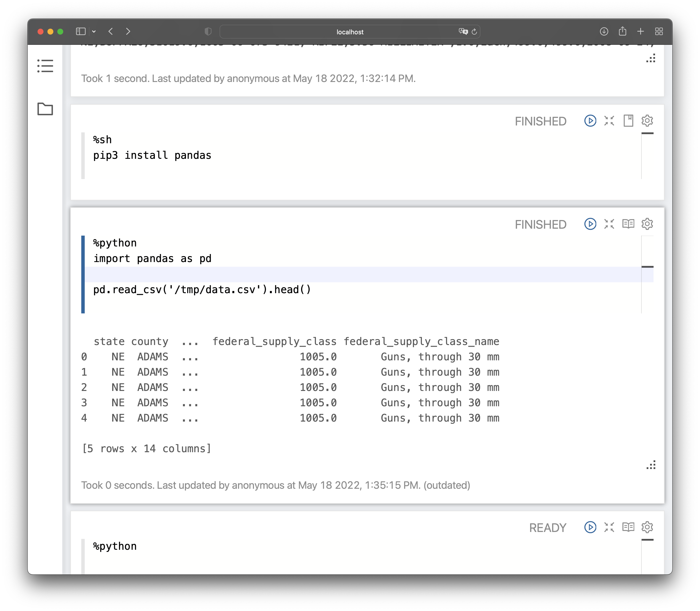This screenshot has height=611, width=700.
Task: Go forward in browser history
Action: (128, 31)
